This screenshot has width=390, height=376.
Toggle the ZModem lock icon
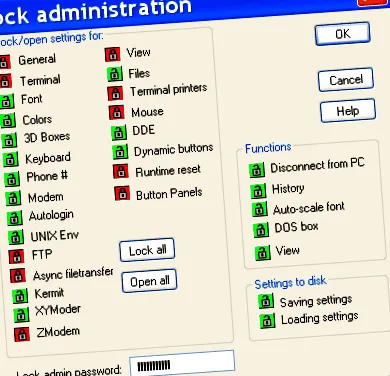coord(22,334)
